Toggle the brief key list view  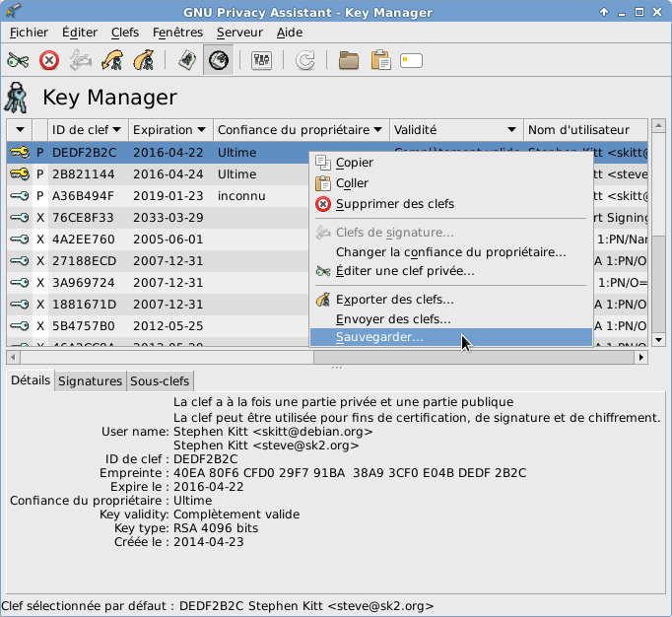186,61
